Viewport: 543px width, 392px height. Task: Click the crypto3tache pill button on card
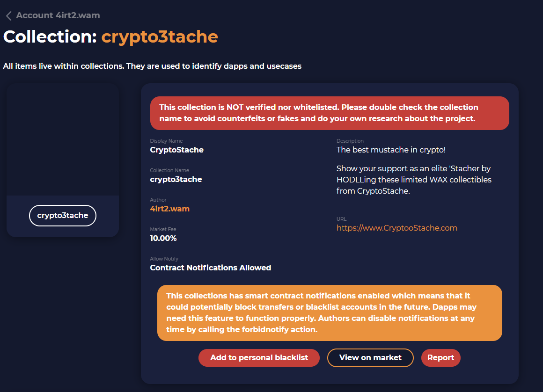[x=63, y=216]
